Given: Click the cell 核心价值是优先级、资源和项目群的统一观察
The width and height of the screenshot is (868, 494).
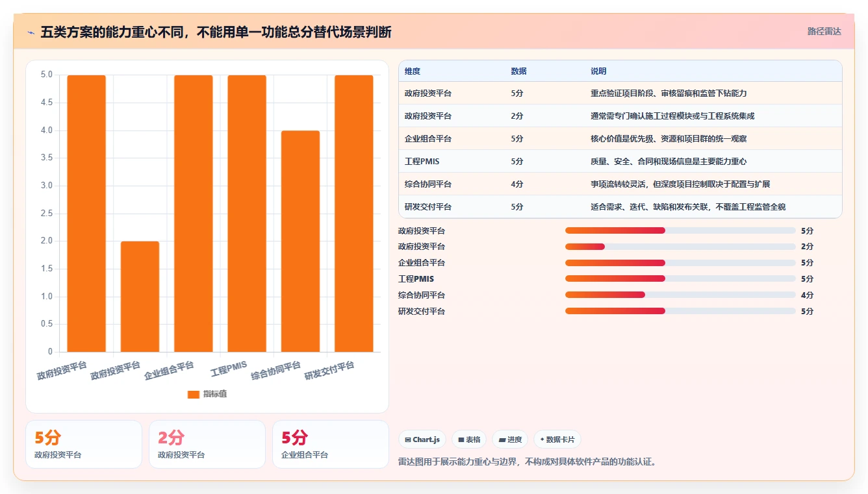Looking at the screenshot, I should [669, 139].
